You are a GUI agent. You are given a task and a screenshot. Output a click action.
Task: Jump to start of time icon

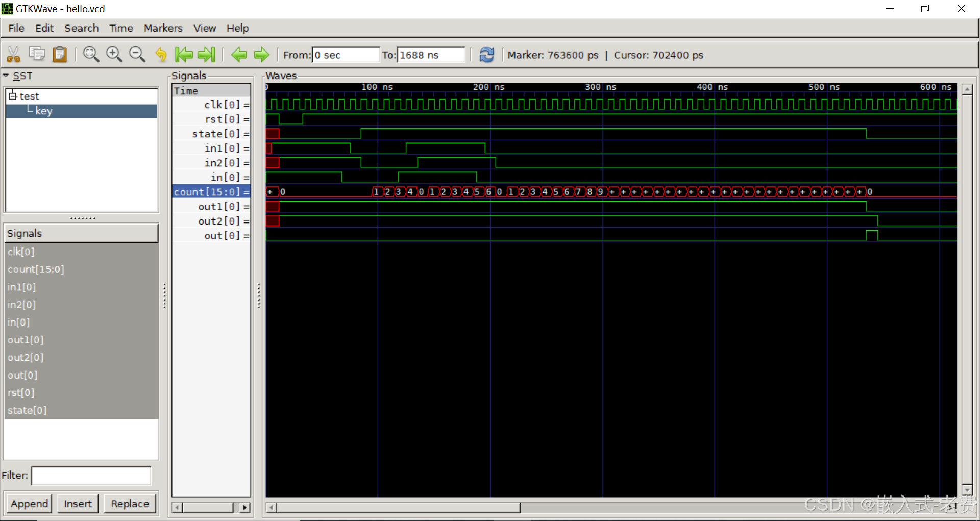click(x=184, y=54)
